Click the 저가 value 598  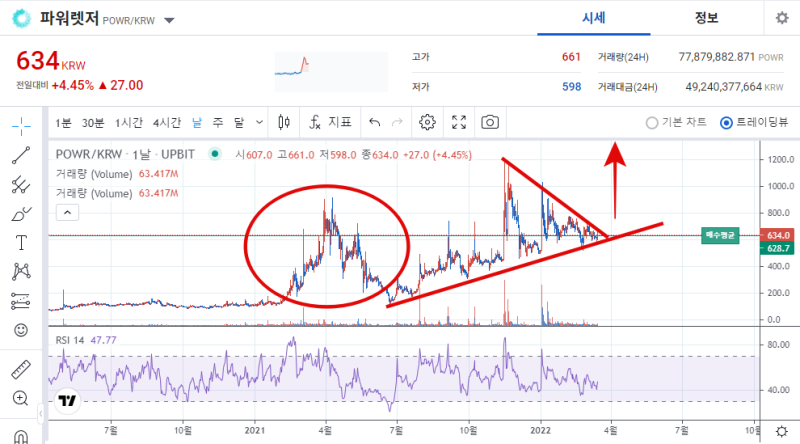[x=571, y=87]
